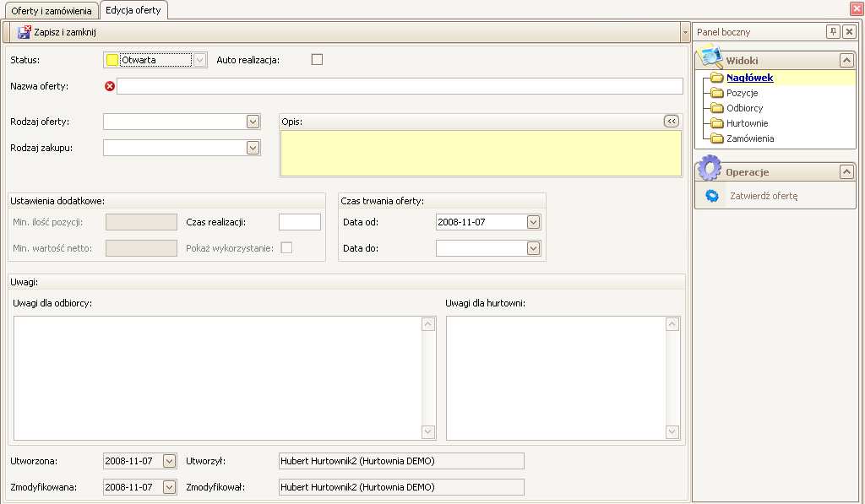This screenshot has width=865, height=504.
Task: Open the Rodzaj zakupu dropdown
Action: [253, 148]
